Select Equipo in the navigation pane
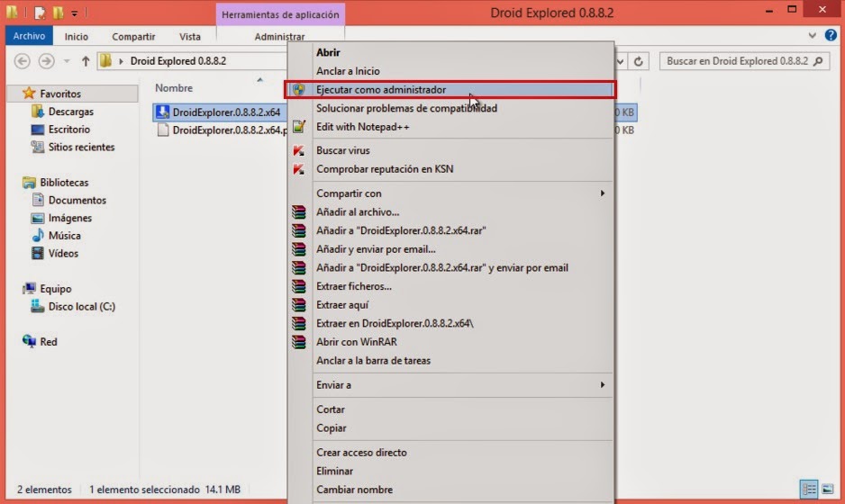 [x=56, y=289]
